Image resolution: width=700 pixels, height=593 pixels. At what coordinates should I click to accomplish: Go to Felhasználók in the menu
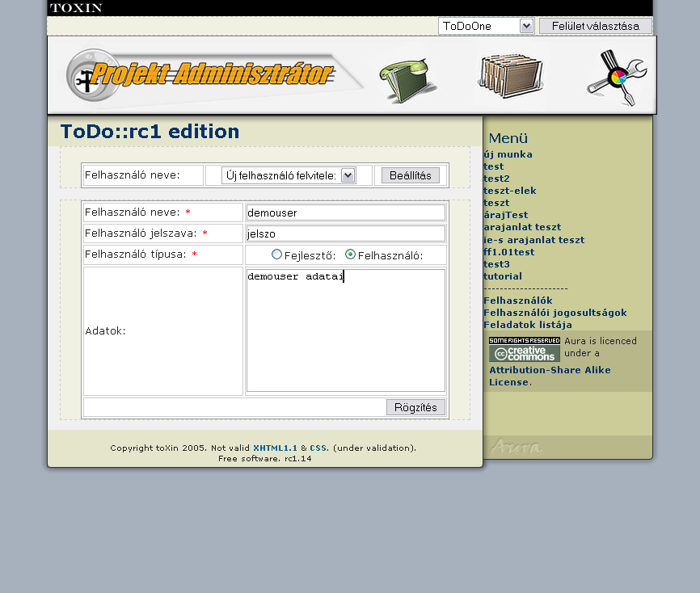point(517,301)
